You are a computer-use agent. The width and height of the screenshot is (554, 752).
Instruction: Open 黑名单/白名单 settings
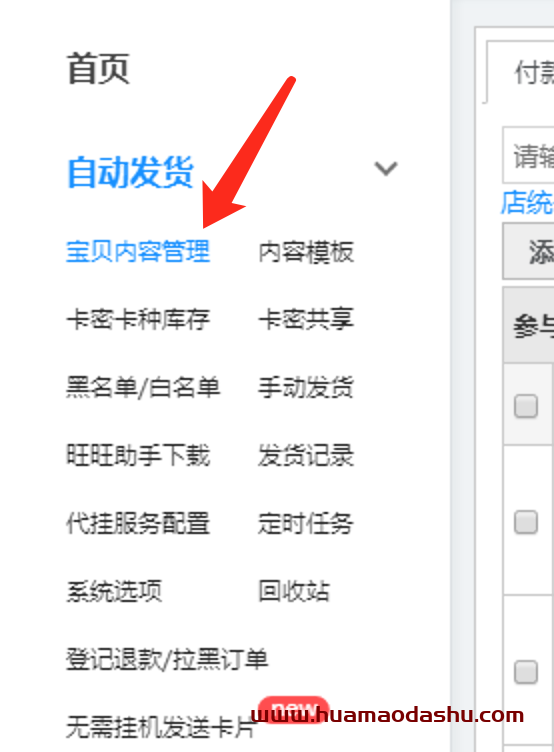(x=143, y=388)
